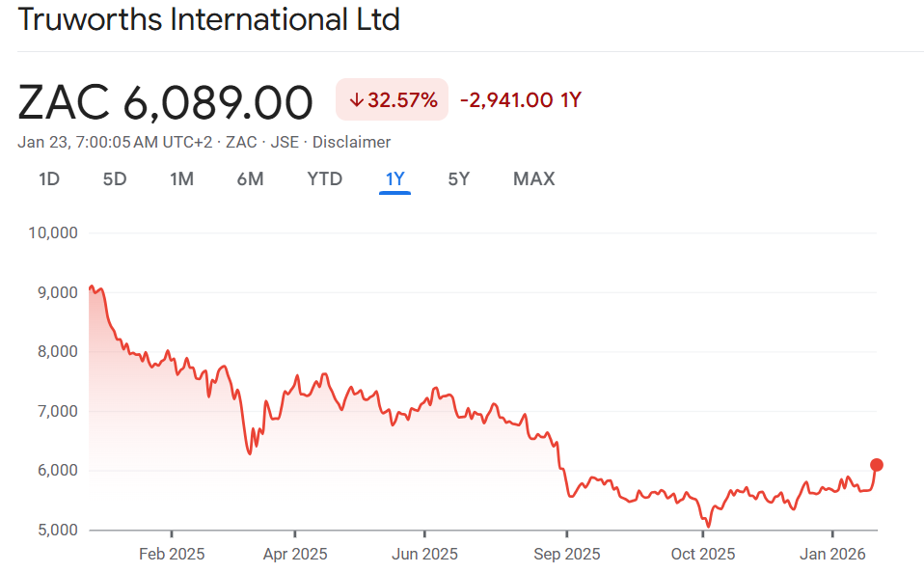
Task: Select the 5D range tab
Action: (x=115, y=178)
